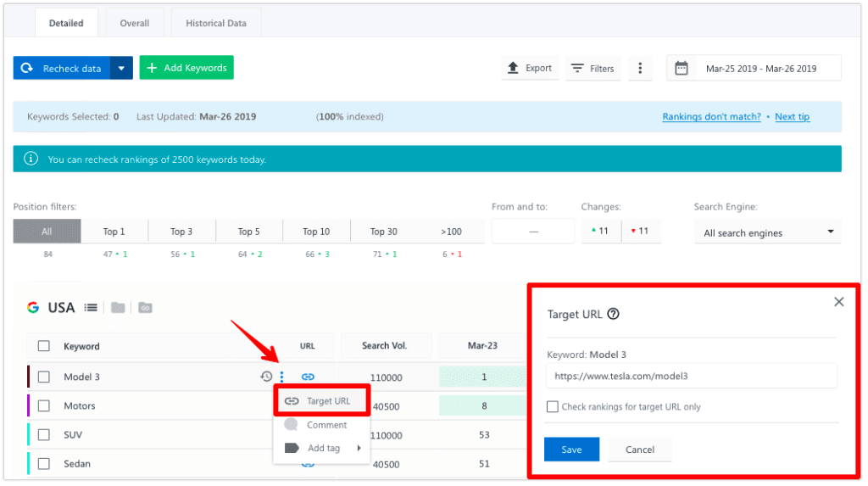
Task: Click the target URL input field
Action: pyautogui.click(x=692, y=376)
